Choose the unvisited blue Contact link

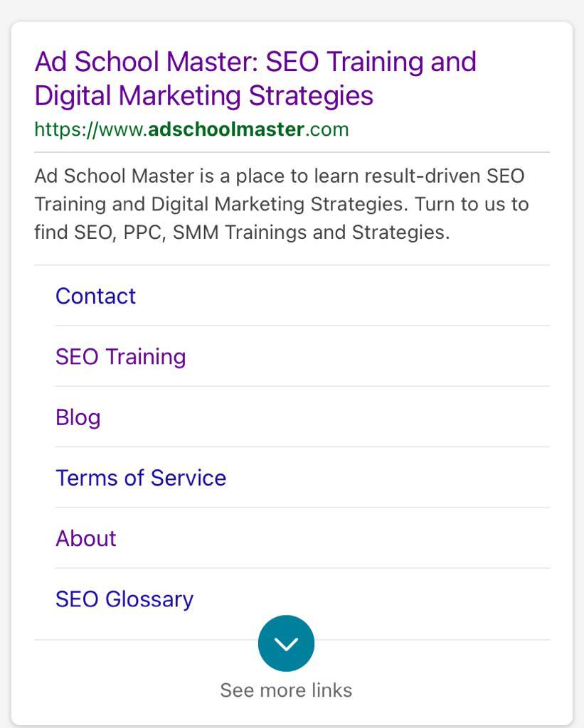(96, 296)
